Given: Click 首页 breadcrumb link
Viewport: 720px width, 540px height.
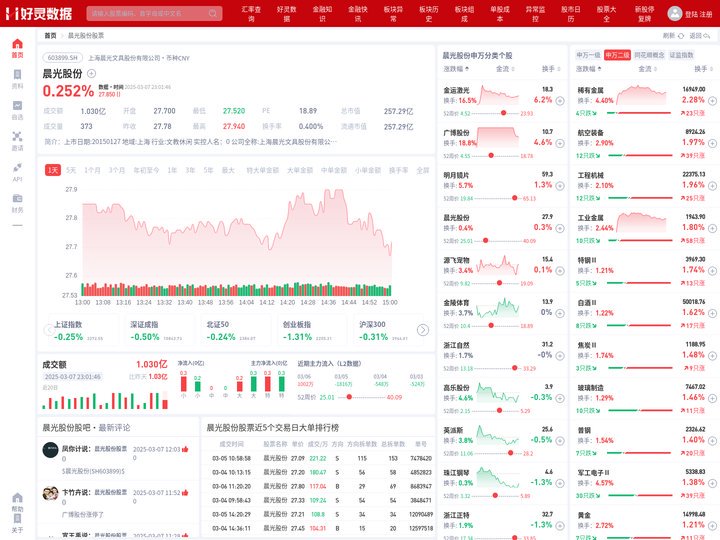Looking at the screenshot, I should tap(50, 35).
